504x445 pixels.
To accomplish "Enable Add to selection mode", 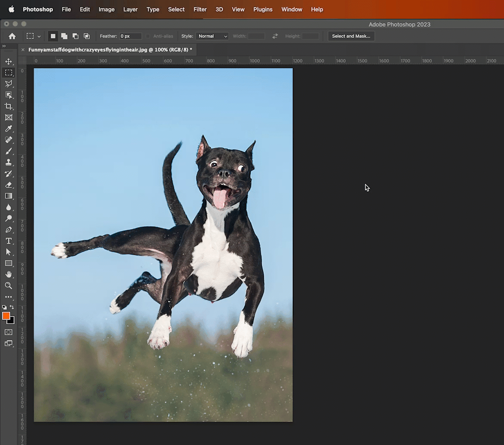I will click(x=64, y=36).
